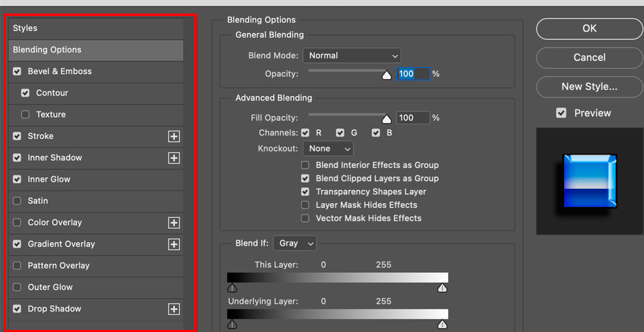Add a Gradient Overlay copy via plus icon
The image size is (644, 332).
click(174, 244)
